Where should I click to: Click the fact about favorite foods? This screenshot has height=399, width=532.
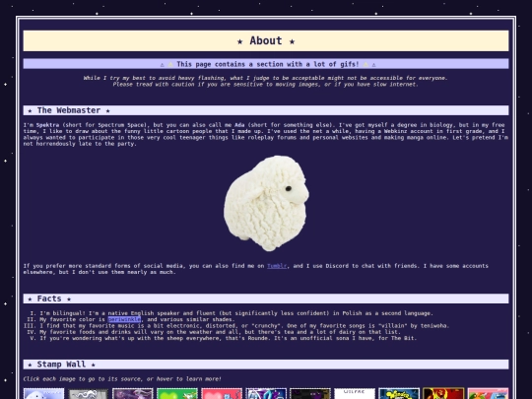220,332
